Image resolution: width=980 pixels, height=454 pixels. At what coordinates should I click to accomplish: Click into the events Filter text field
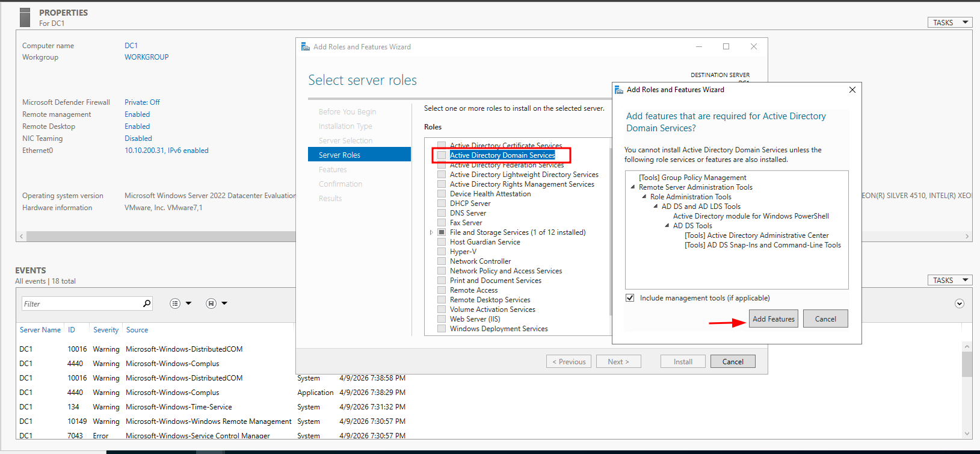(x=81, y=303)
